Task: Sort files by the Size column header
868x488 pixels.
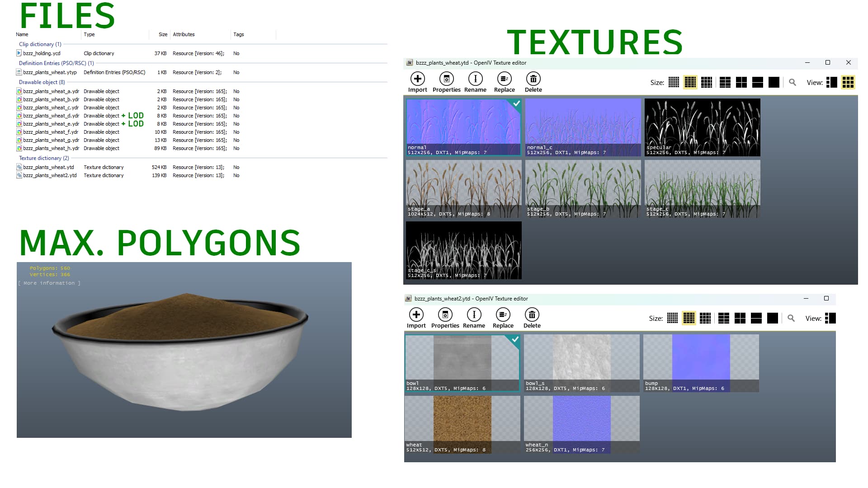Action: (x=163, y=34)
